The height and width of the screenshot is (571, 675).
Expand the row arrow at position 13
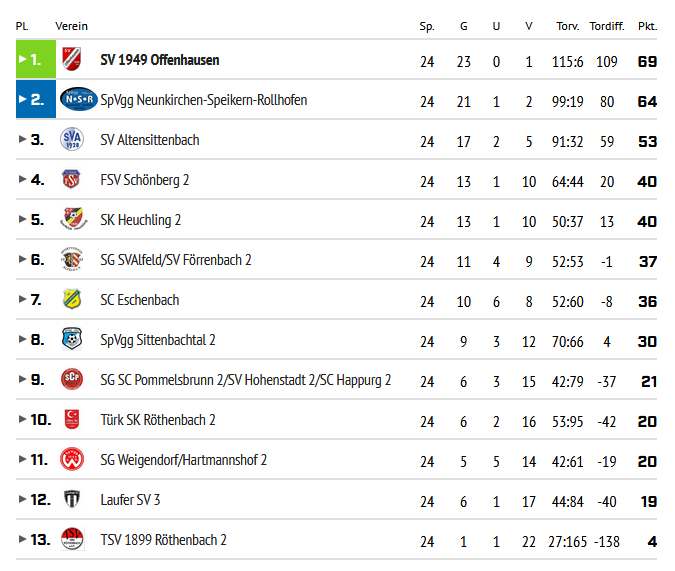coord(23,539)
